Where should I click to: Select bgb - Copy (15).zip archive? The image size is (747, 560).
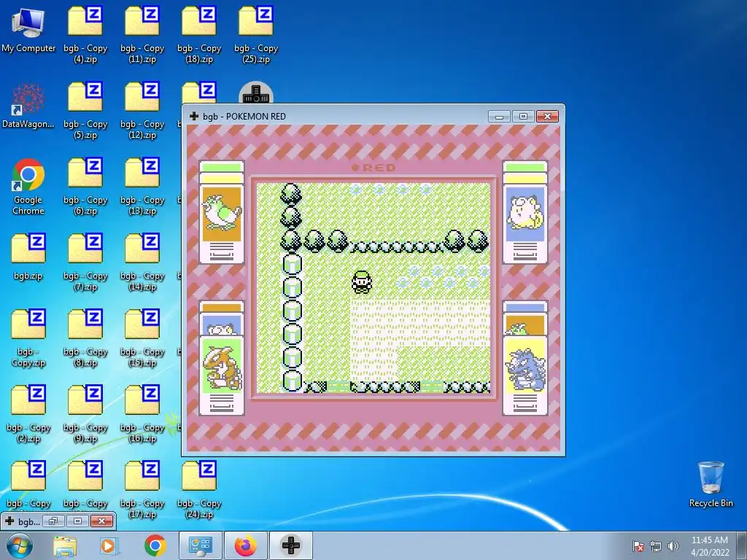(x=142, y=338)
